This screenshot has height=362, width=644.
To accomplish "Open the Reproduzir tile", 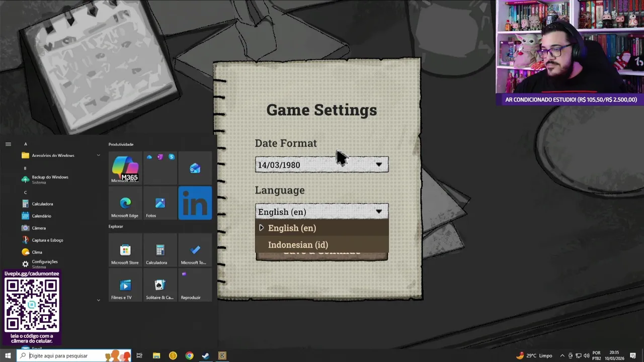I will (195, 285).
